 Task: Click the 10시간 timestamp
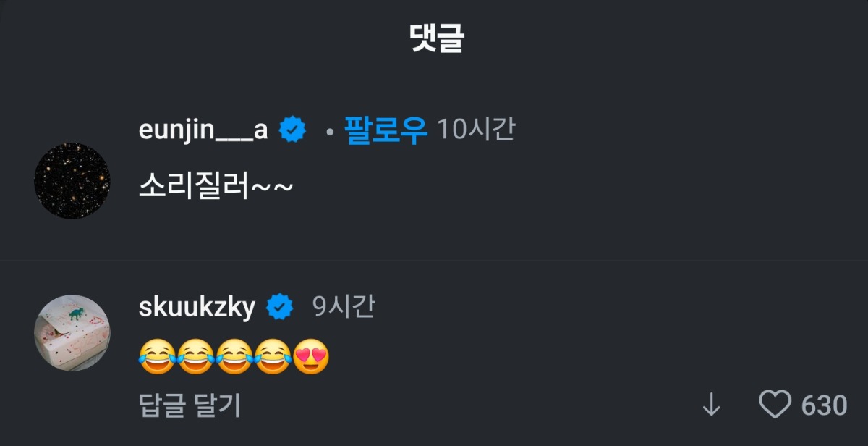click(x=476, y=130)
